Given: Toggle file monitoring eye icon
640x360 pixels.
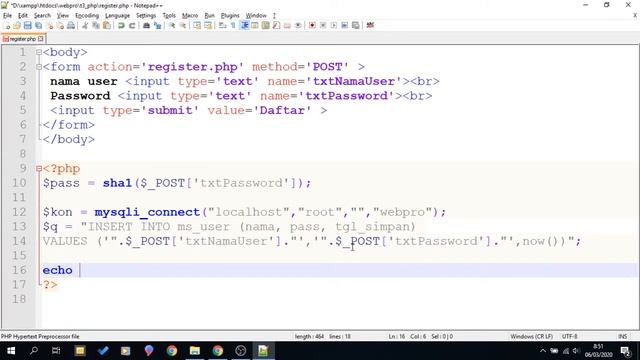Looking at the screenshot, I should click(x=298, y=26).
